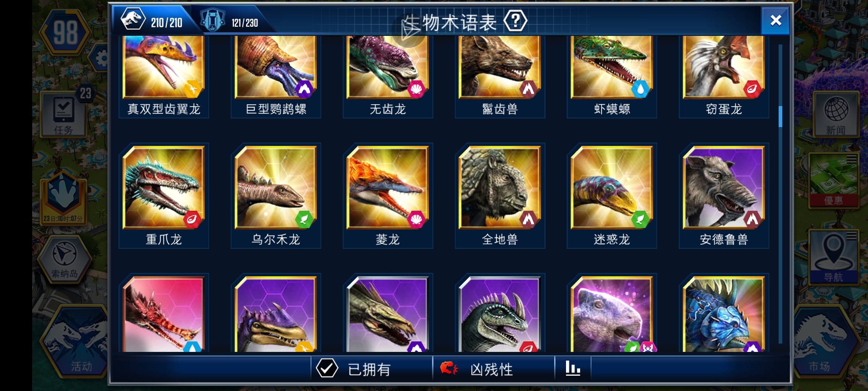Click the level 98 badge

(x=65, y=33)
